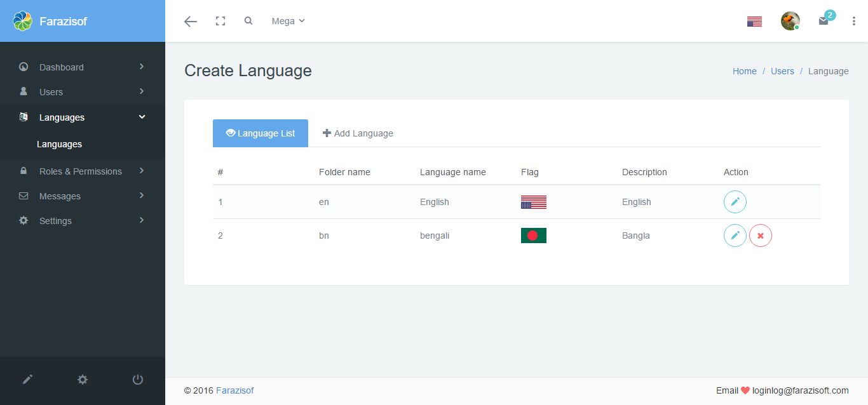The width and height of the screenshot is (868, 405).
Task: Go to Home breadcrumb link
Action: 744,71
